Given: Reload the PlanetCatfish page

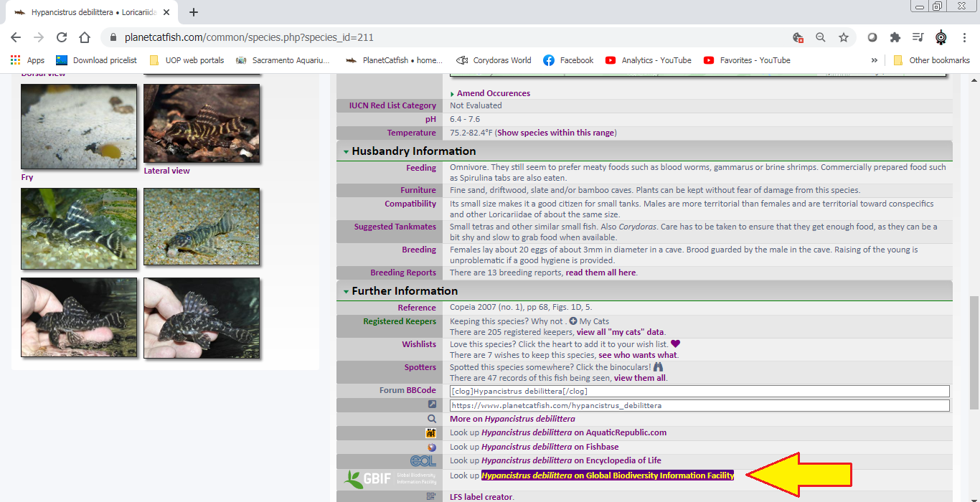Looking at the screenshot, I should [x=62, y=37].
